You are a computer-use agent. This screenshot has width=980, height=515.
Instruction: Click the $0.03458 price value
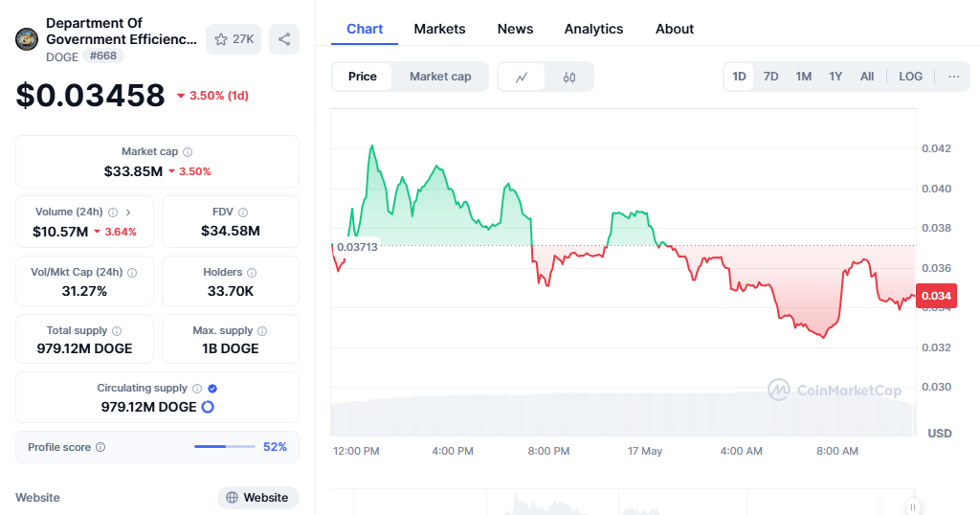pyautogui.click(x=90, y=96)
